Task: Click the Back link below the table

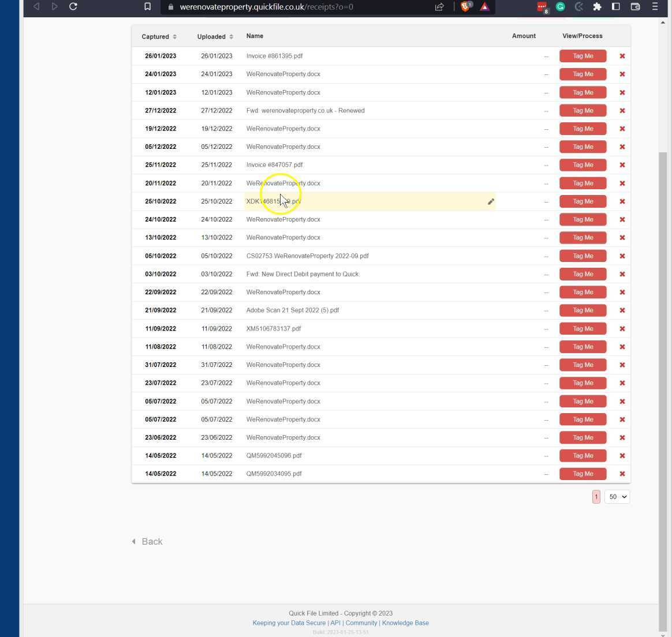Action: tap(147, 542)
